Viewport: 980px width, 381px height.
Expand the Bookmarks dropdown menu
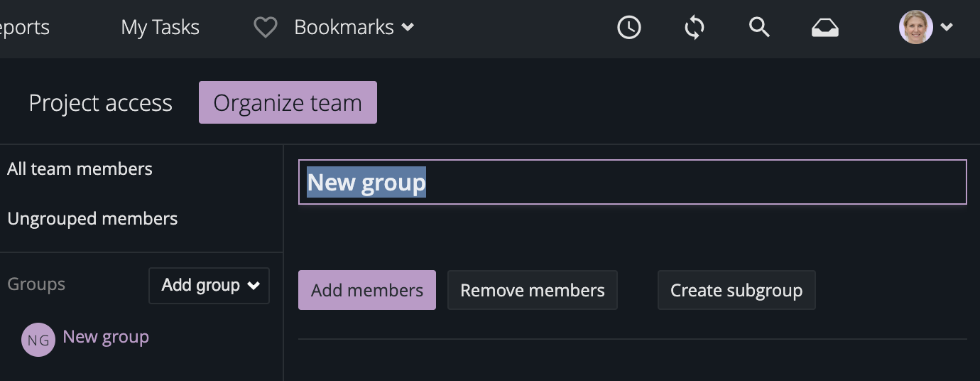coord(354,28)
